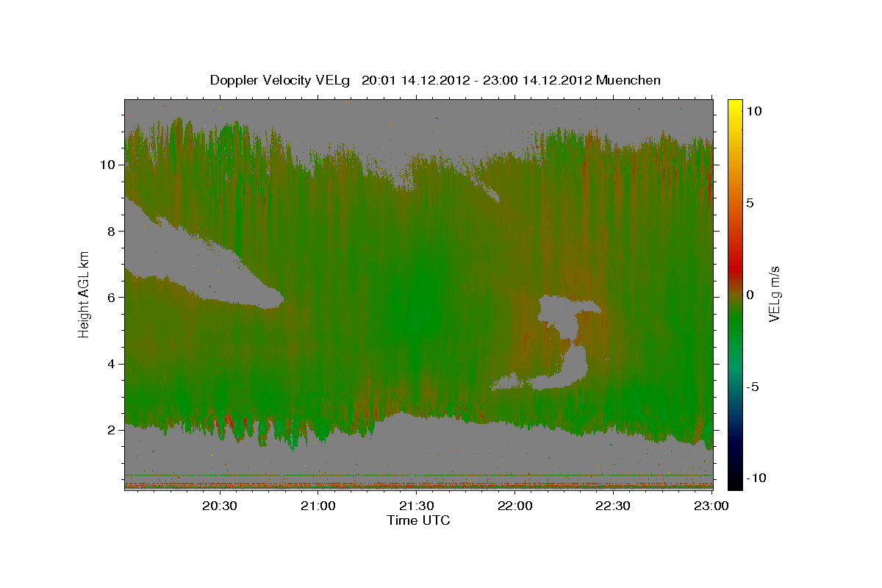Click the colorbar tick label '-5'
The width and height of the screenshot is (882, 588).
tap(752, 386)
